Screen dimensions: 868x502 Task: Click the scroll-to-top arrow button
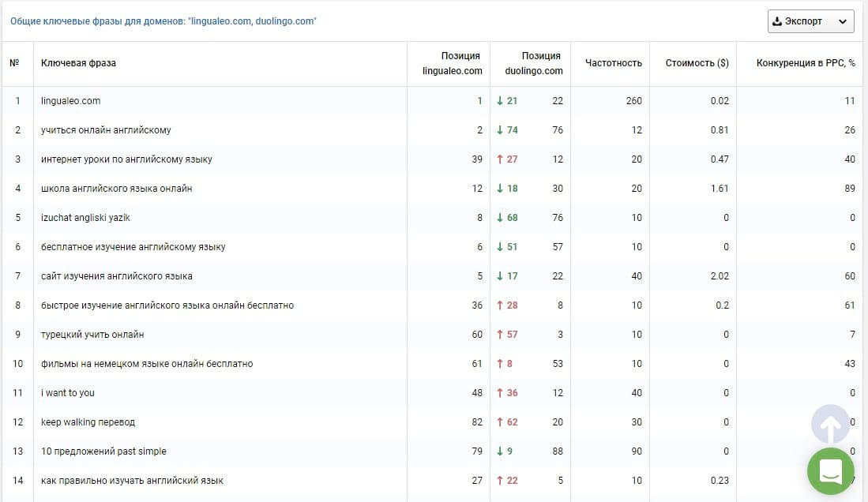(x=830, y=425)
